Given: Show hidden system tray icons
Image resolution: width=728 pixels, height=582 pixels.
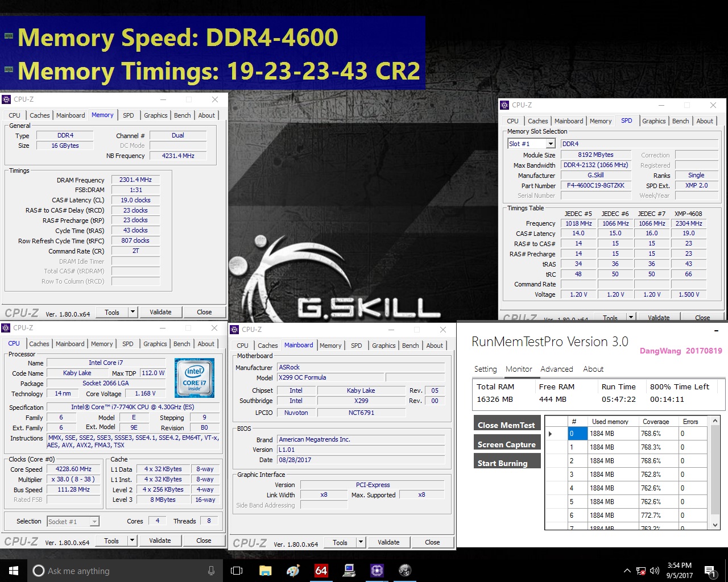Looking at the screenshot, I should [x=627, y=571].
